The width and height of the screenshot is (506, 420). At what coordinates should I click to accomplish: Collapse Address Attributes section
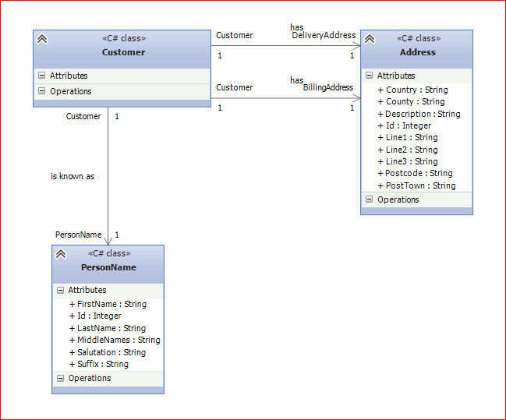point(370,76)
